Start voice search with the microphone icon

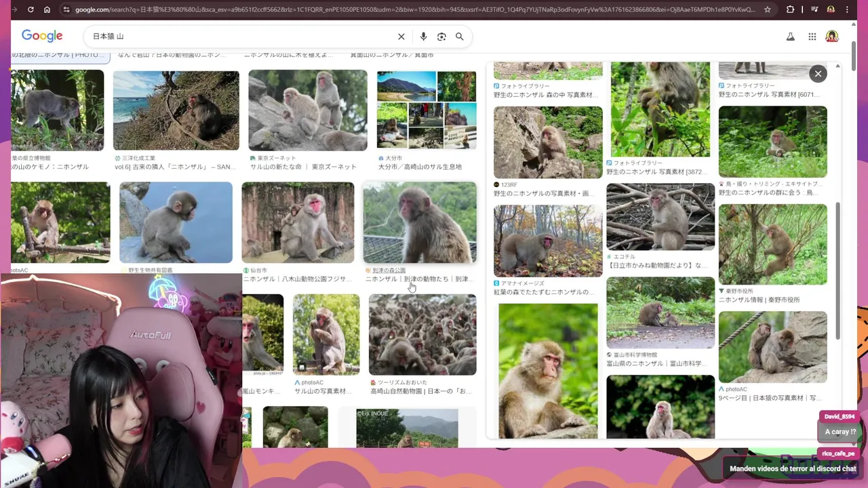click(x=423, y=37)
